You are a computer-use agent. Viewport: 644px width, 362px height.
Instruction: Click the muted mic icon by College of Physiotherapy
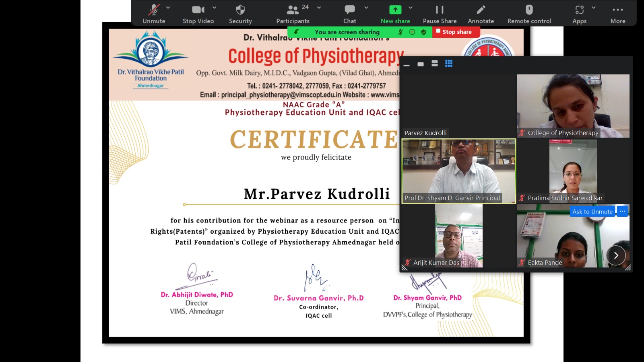pyautogui.click(x=522, y=133)
